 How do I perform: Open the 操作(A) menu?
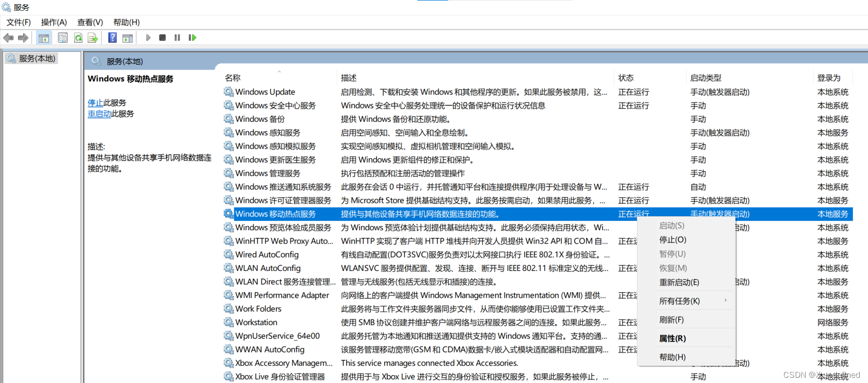[54, 22]
